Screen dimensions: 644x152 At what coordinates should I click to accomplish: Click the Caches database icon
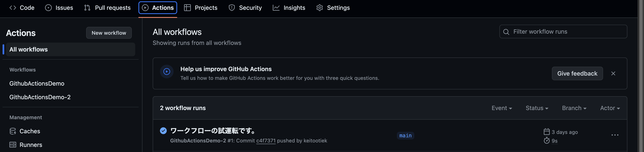13,131
